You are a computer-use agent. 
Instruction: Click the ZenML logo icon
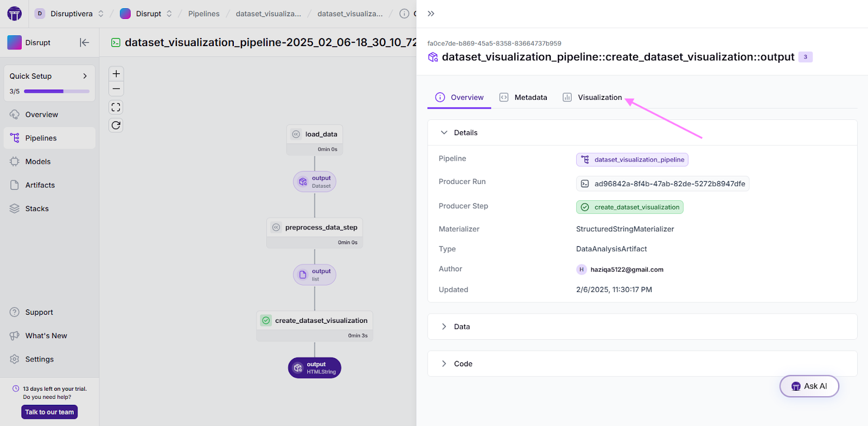pyautogui.click(x=15, y=14)
